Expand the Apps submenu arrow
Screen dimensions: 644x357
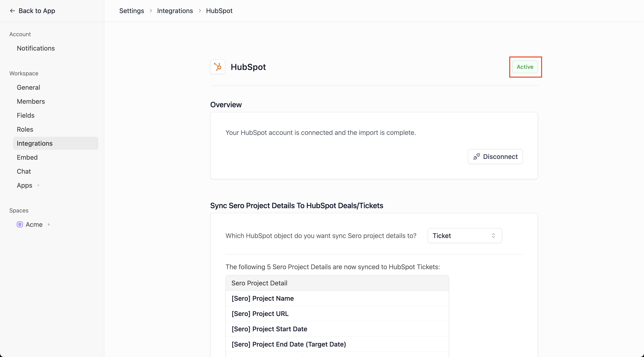tap(39, 185)
